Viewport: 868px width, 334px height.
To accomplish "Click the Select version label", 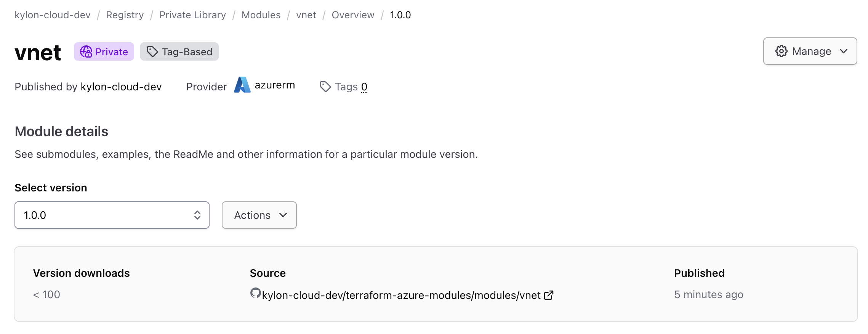I will coord(51,188).
